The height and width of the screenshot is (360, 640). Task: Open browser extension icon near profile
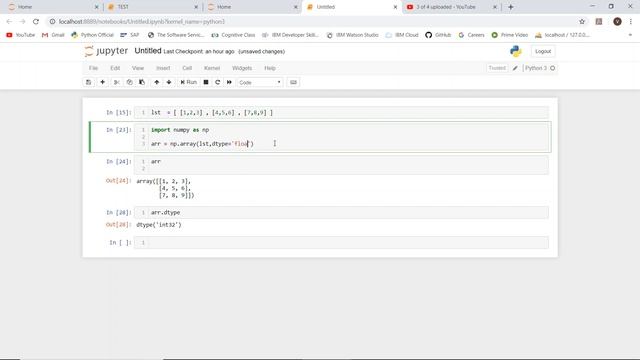(x=599, y=22)
